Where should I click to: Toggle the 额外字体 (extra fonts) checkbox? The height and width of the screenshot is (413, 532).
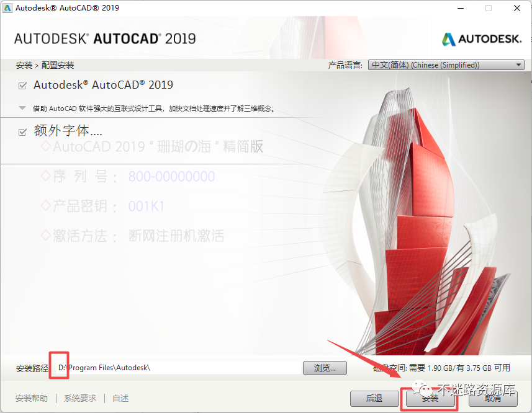click(x=22, y=132)
